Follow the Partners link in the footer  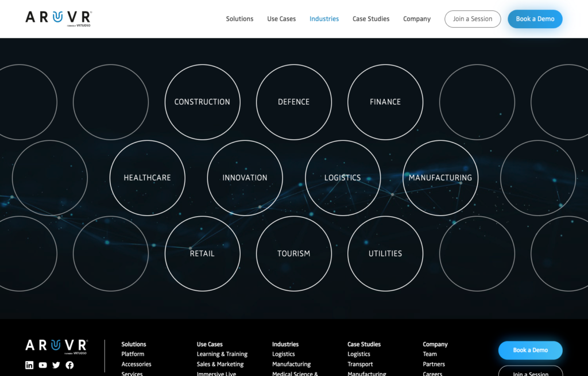434,364
